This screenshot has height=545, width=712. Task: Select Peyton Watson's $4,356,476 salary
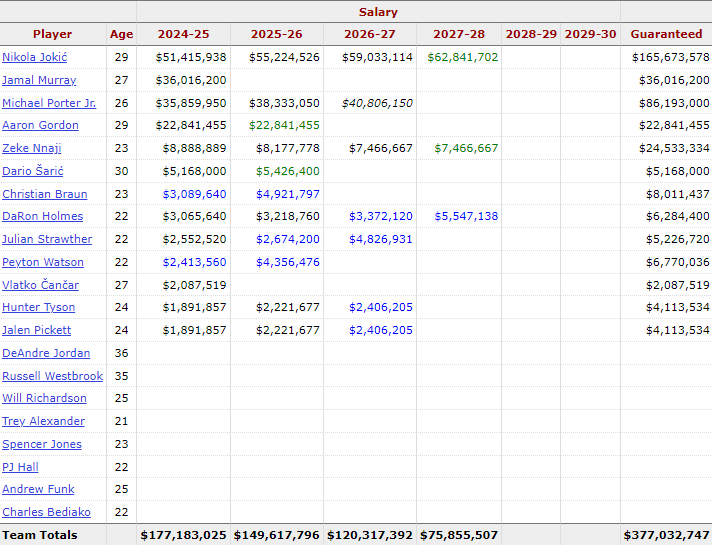288,263
